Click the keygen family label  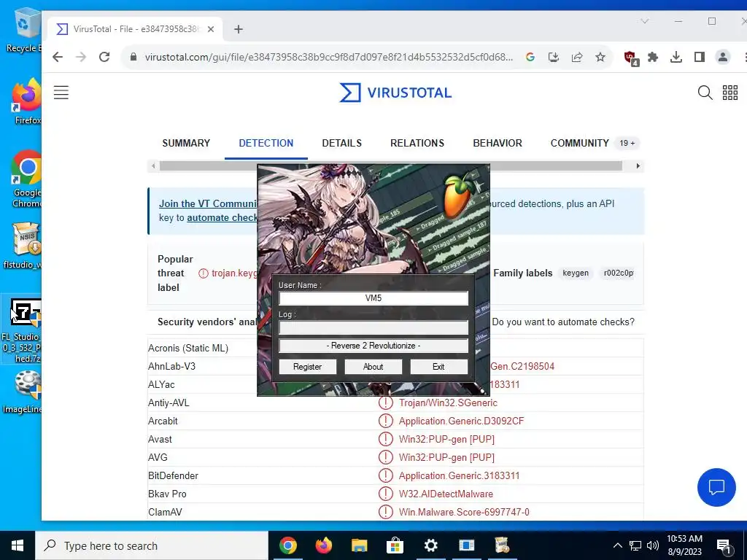[x=576, y=273]
